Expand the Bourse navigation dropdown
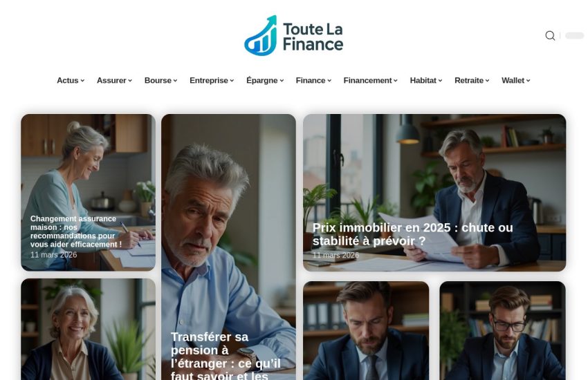Screen dimensions: 588x380 (x=161, y=81)
